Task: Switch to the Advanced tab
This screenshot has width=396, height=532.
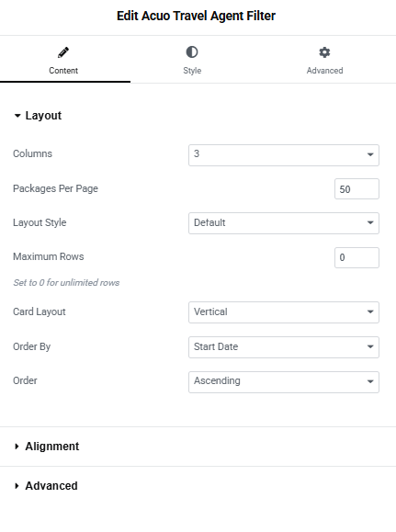Action: (324, 60)
